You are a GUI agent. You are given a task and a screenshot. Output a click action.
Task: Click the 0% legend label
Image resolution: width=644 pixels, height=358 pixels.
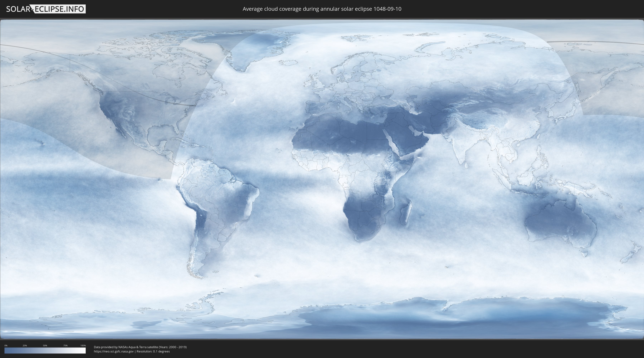(x=6, y=345)
